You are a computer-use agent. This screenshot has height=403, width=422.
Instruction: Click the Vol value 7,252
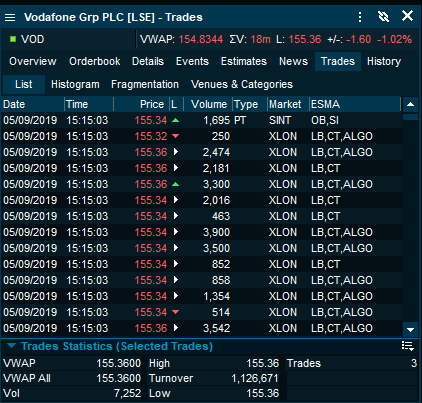tap(127, 393)
